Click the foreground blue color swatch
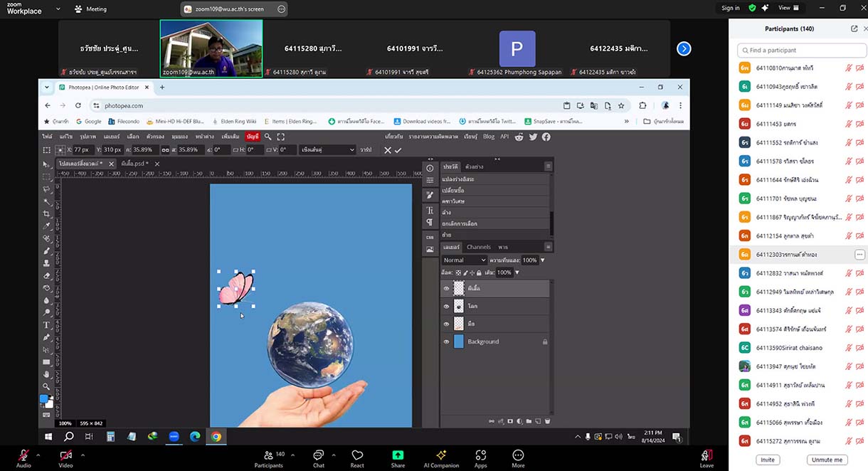 pyautogui.click(x=43, y=400)
